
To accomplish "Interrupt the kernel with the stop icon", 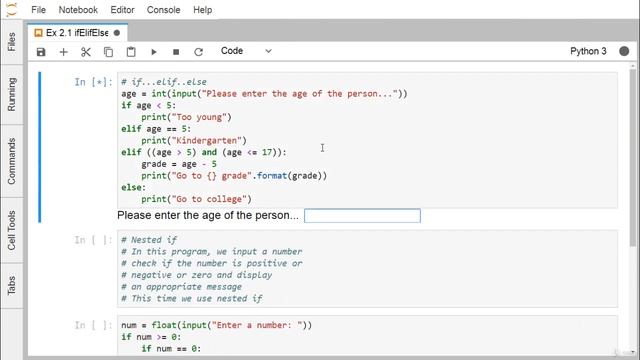I will click(x=176, y=52).
